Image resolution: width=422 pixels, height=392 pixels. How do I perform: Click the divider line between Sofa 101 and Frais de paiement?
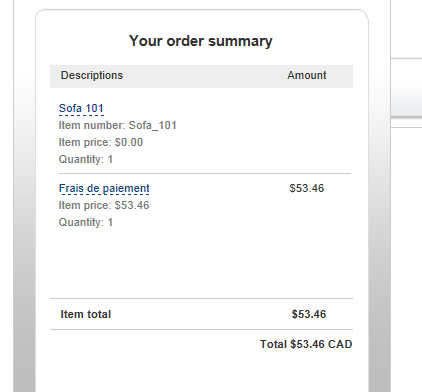(x=205, y=174)
